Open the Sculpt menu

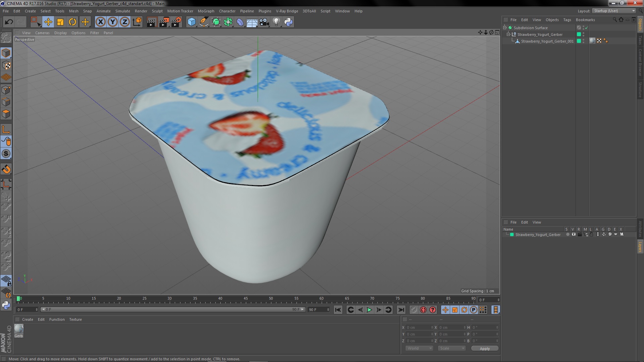pos(157,11)
